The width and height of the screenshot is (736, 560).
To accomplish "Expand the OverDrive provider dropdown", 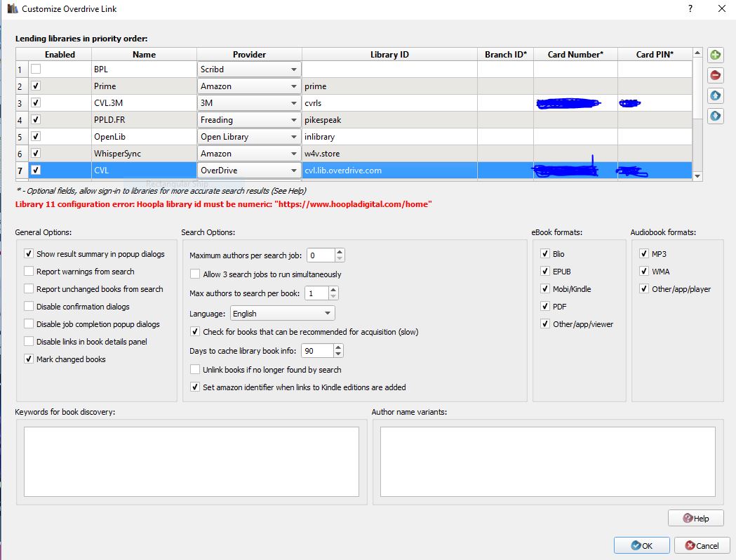I will point(249,171).
